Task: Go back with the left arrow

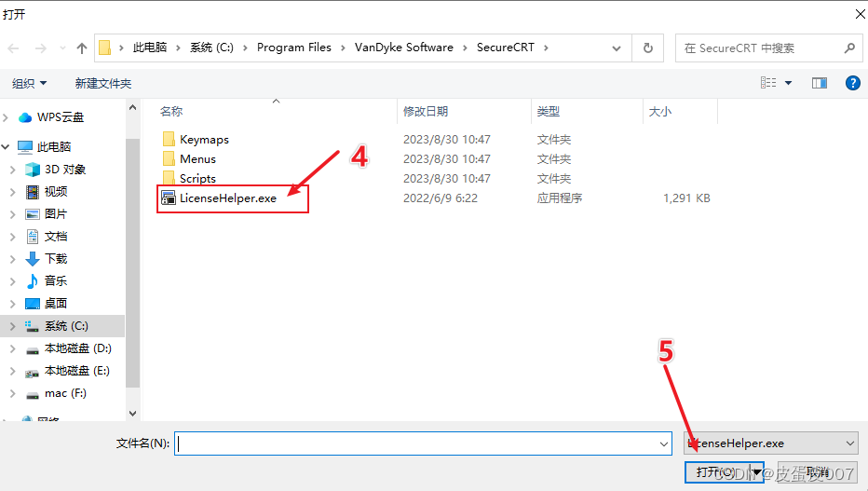Action: [13, 48]
